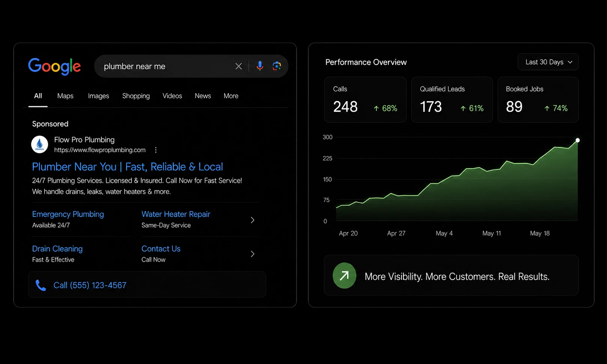Go to the News tab
This screenshot has height=364, width=607.
coord(203,96)
